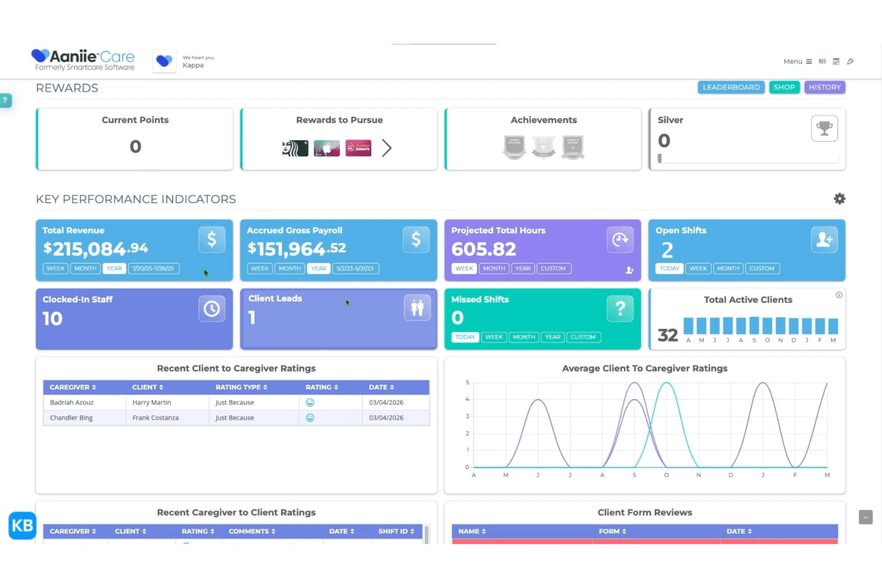Click the small person icon in Projected Hours card

pos(629,270)
